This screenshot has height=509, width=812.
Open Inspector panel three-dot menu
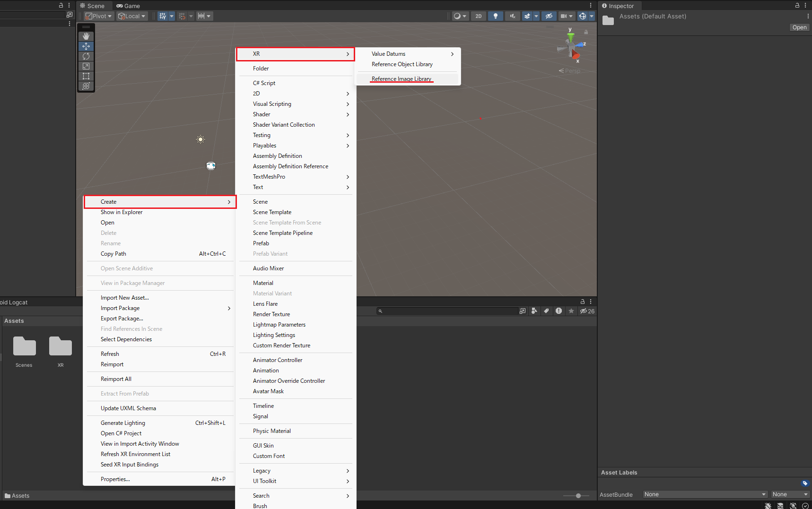[805, 6]
